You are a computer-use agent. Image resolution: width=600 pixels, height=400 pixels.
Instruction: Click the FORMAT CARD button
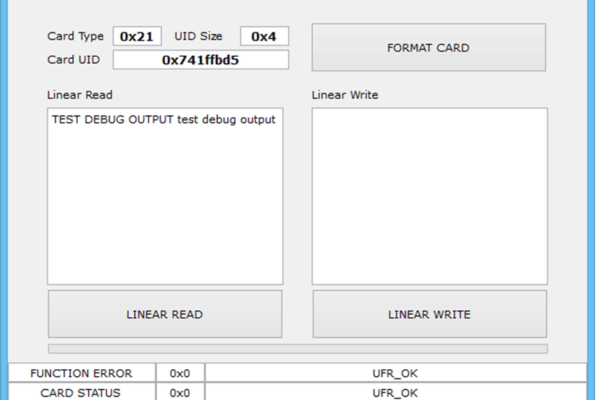tap(429, 47)
